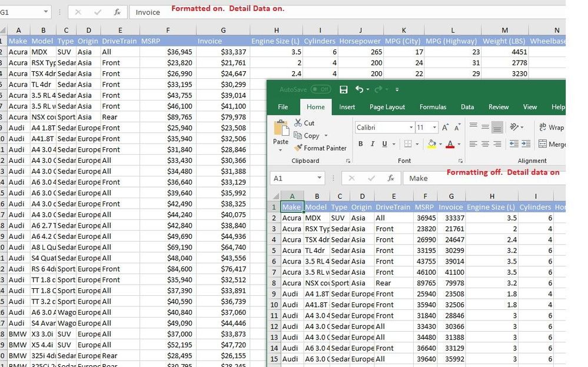This screenshot has width=588, height=367.
Task: Click the red Font Color swatch
Action: click(450, 144)
